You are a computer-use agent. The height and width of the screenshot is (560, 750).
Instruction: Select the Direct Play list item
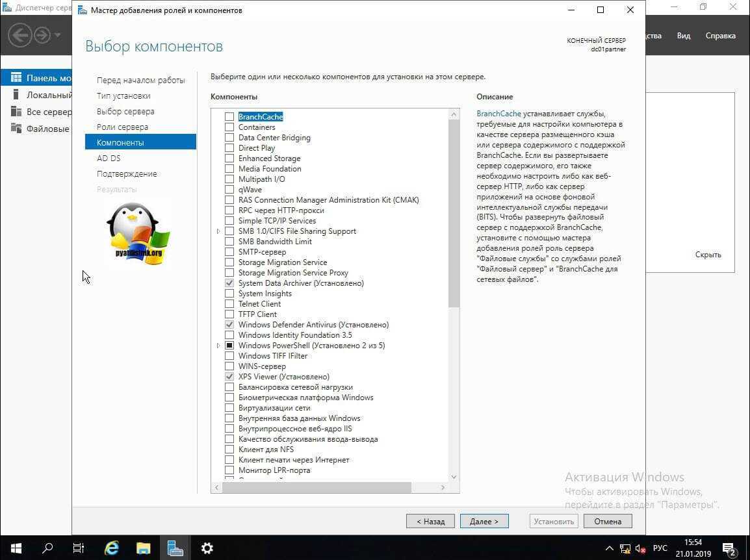256,148
